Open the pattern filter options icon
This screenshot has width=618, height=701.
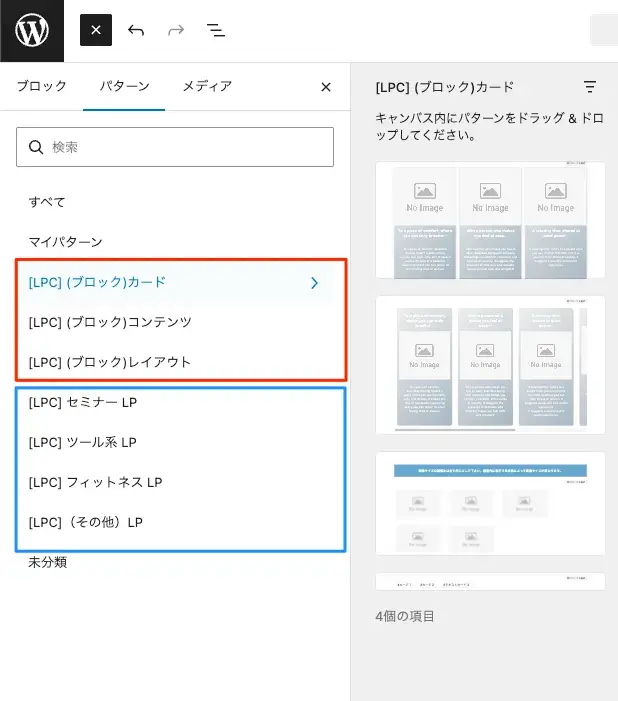[x=590, y=87]
